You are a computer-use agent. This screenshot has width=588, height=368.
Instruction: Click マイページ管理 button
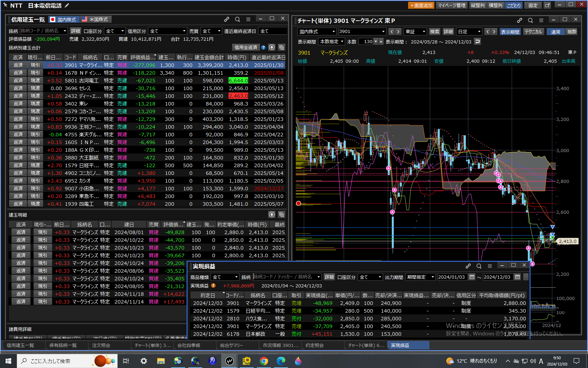coord(452,5)
